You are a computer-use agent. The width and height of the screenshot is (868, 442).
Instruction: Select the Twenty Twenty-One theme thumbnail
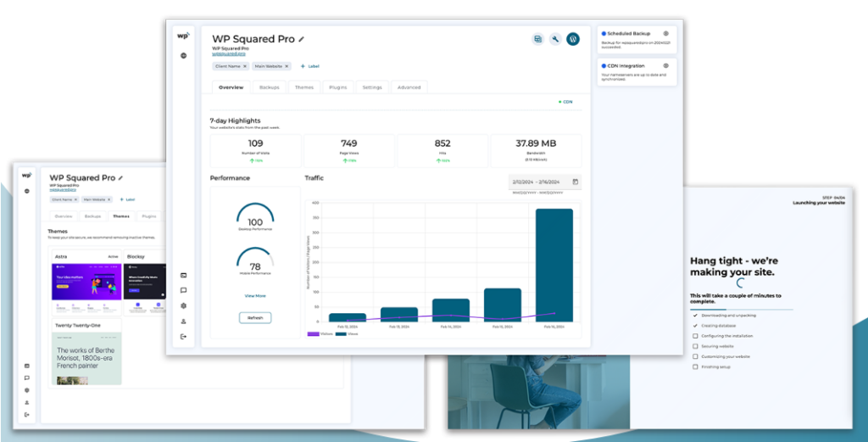85,358
